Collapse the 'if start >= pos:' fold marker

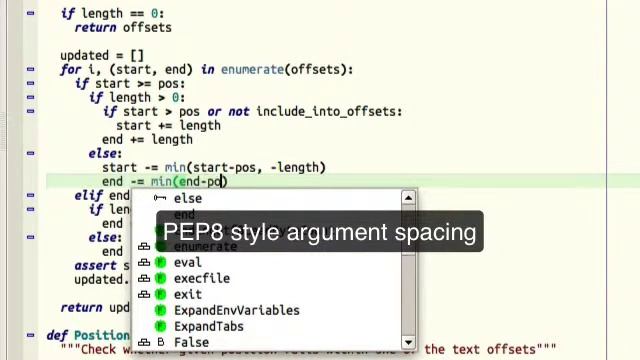click(30, 83)
